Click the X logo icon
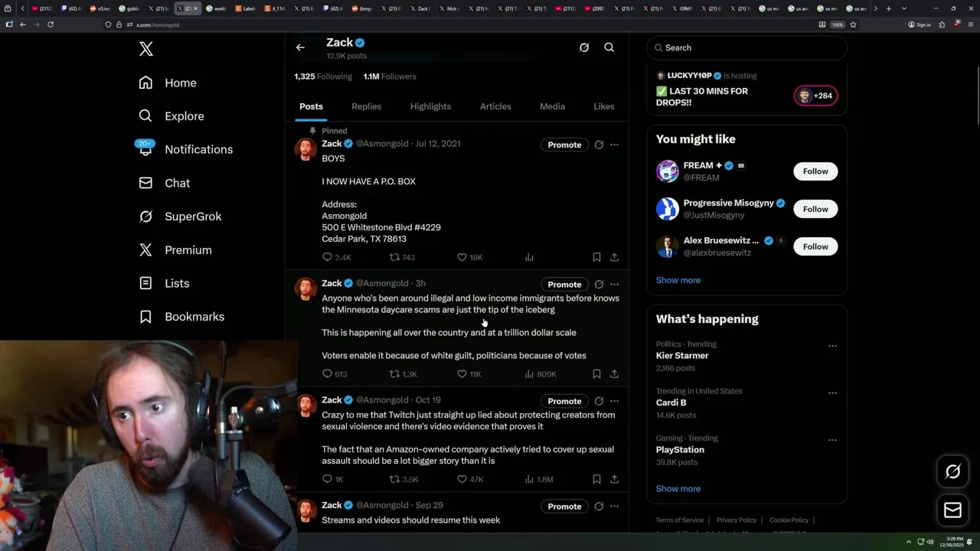 (146, 49)
